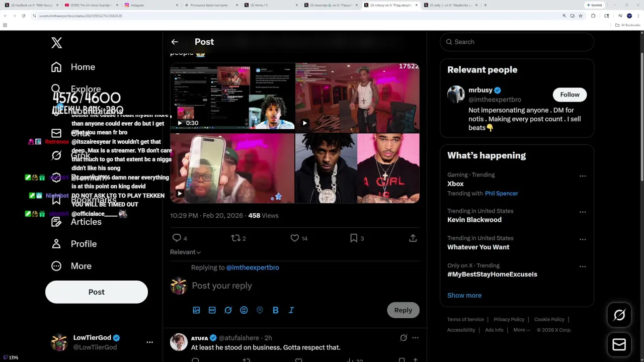Viewport: 644px width, 362px height.
Task: Toggle italic formatting in reply composer
Action: [291, 310]
